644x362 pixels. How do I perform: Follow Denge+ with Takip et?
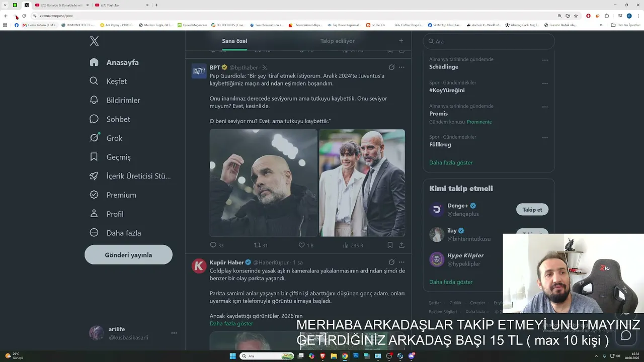click(x=532, y=210)
